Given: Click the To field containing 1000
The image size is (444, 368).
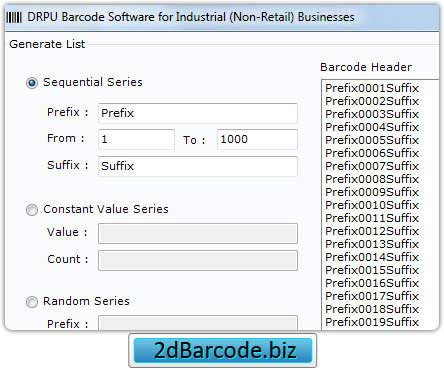Looking at the screenshot, I should pos(257,139).
